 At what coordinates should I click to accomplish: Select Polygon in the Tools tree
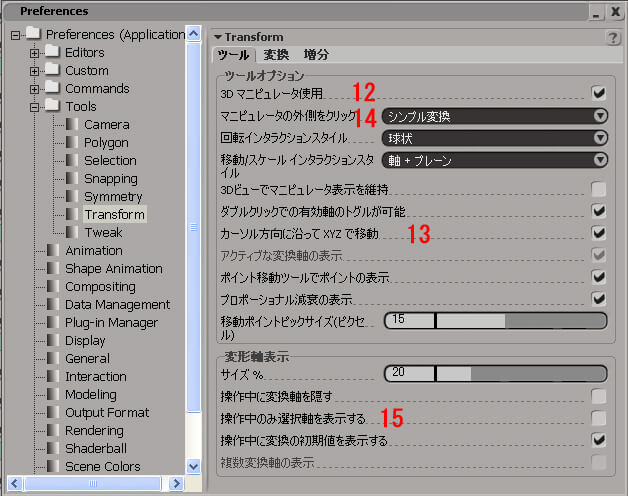(106, 143)
